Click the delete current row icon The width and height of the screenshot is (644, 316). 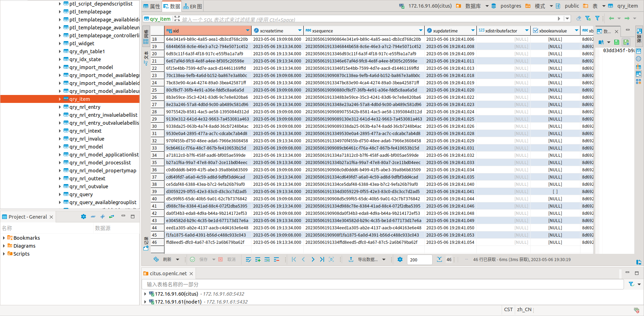click(x=276, y=260)
